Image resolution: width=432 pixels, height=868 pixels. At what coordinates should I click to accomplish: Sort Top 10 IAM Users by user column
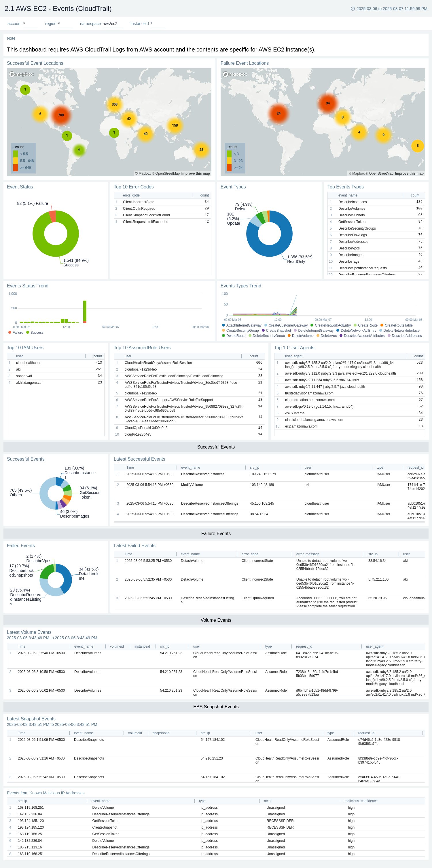[x=20, y=356]
